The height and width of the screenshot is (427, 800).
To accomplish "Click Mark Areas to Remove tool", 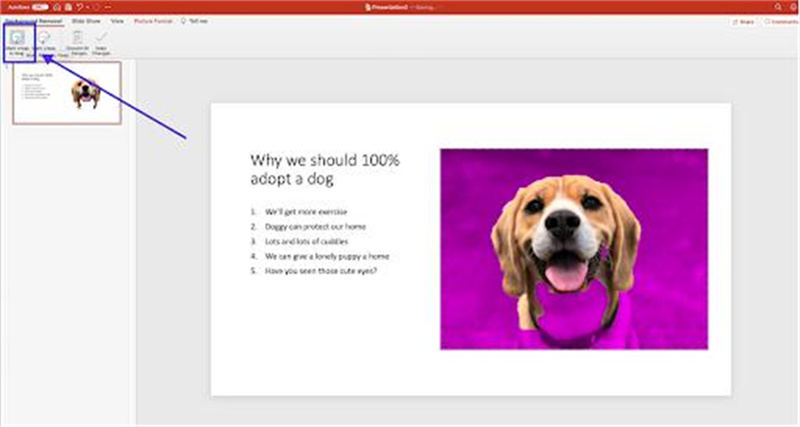I will (44, 43).
